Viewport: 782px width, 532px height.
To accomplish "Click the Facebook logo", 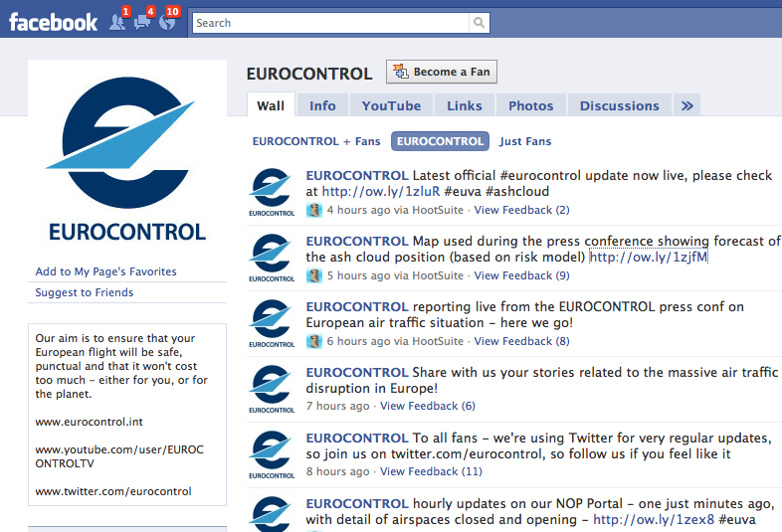I will (x=53, y=23).
